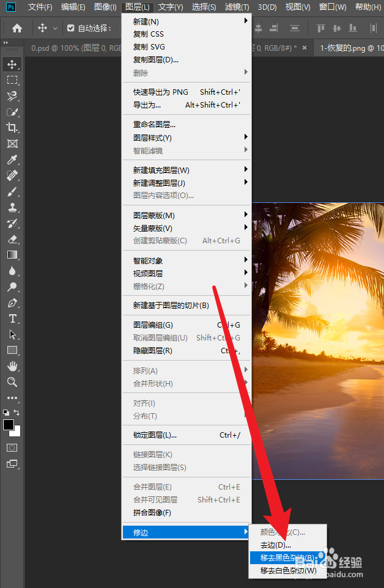Choose 快速导出为 PNG

tap(186, 92)
